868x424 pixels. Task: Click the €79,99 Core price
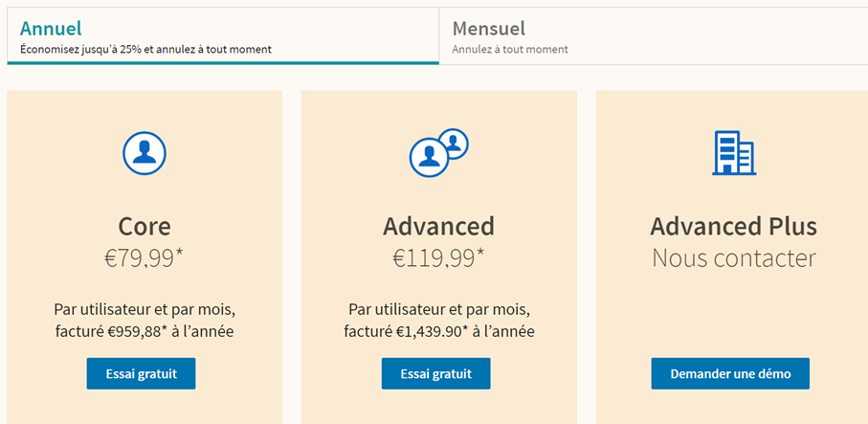click(144, 258)
